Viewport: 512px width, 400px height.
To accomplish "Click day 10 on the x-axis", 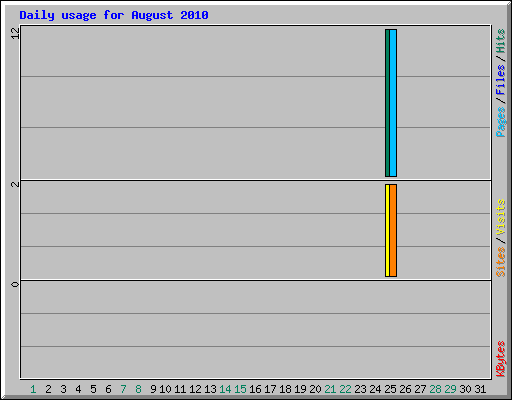I will pyautogui.click(x=165, y=389).
